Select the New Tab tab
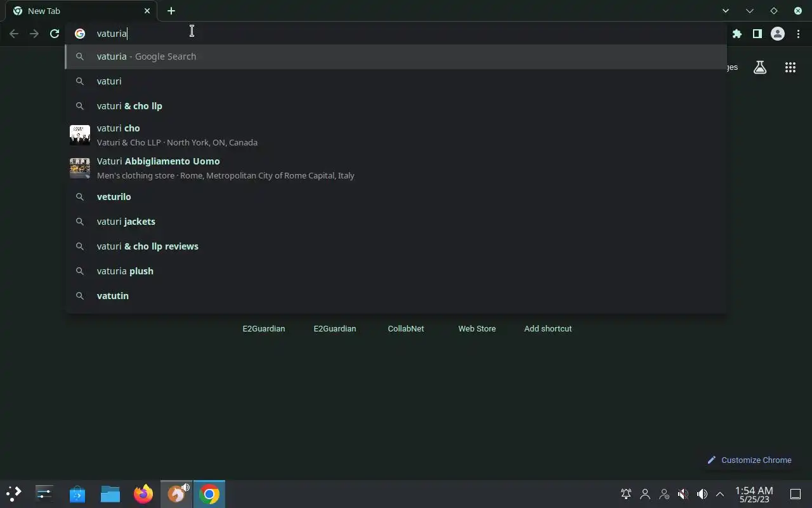The height and width of the screenshot is (508, 812). (x=81, y=11)
